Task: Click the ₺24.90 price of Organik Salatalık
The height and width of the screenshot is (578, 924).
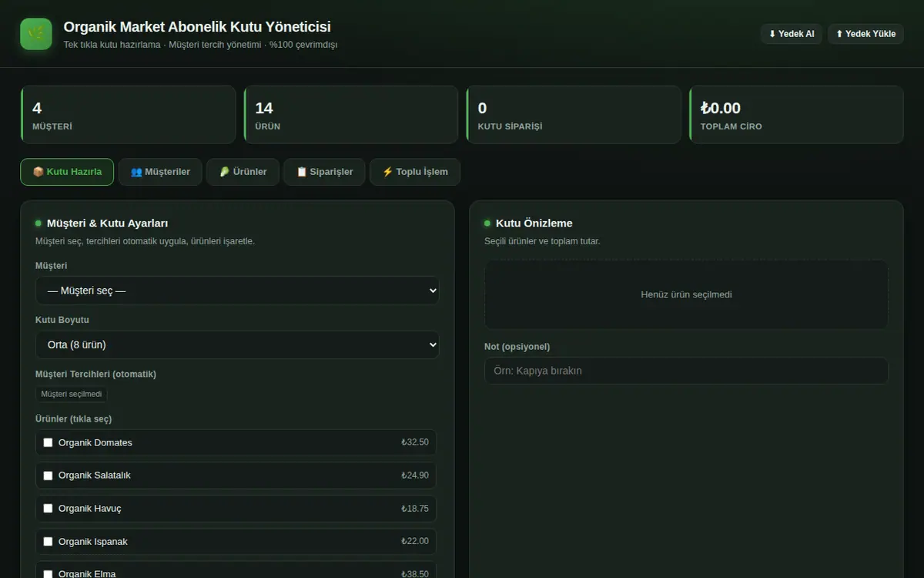Action: coord(415,476)
